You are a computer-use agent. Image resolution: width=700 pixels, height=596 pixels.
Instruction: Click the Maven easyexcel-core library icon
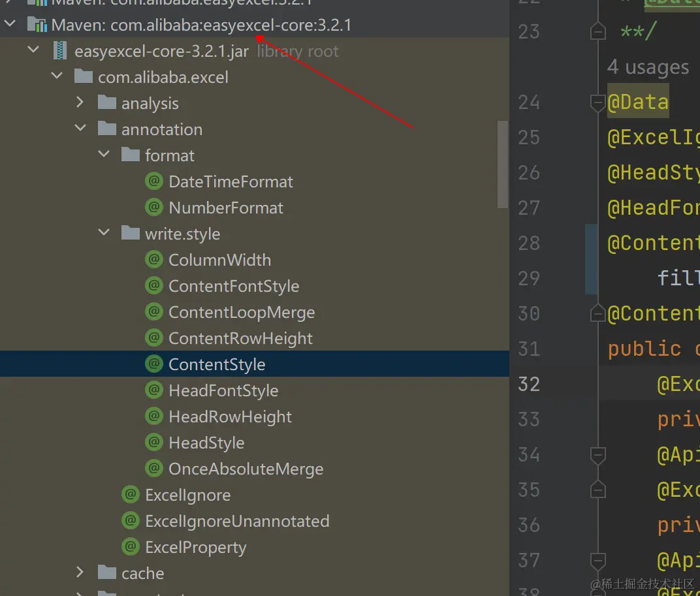pyautogui.click(x=37, y=25)
